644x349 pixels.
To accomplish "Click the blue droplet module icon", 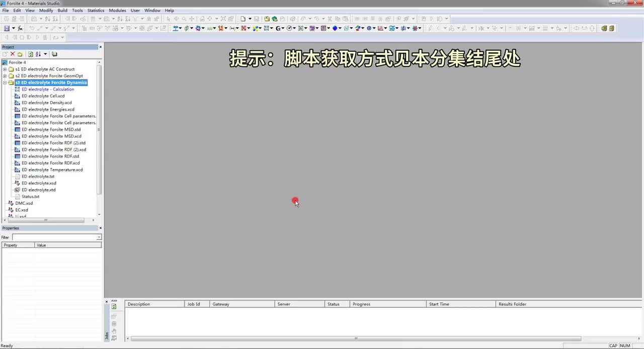I will (335, 28).
